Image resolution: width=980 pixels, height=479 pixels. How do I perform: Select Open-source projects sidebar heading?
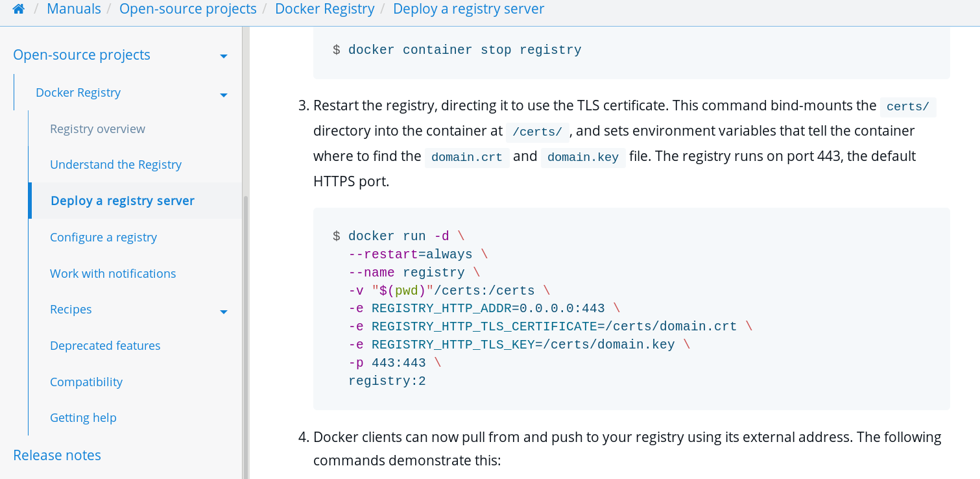(x=82, y=55)
